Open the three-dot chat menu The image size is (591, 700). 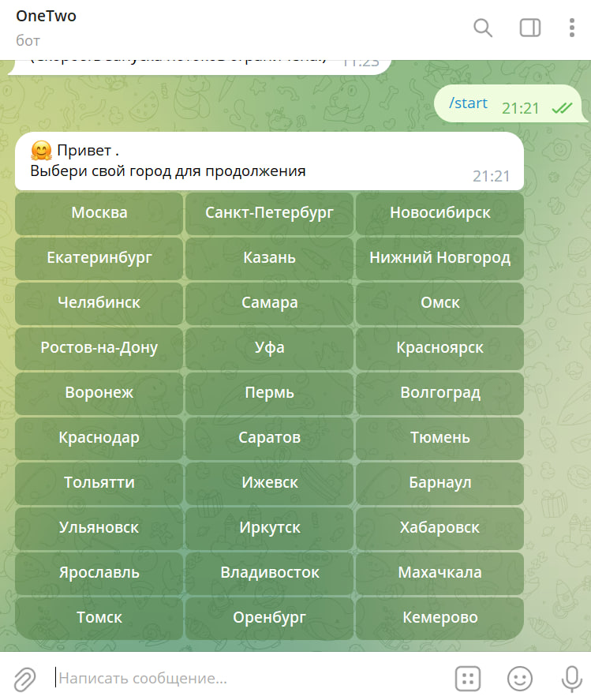572,28
